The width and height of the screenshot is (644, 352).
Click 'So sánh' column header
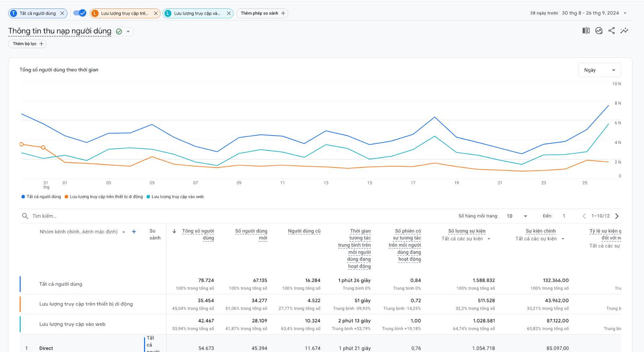(x=155, y=235)
